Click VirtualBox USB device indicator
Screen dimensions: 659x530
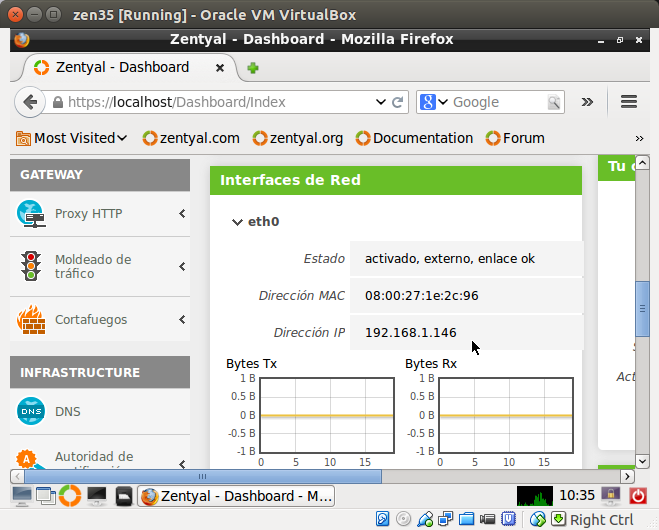[x=425, y=519]
